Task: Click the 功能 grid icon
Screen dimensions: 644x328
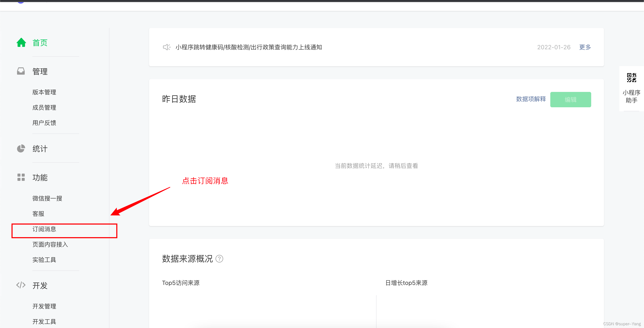Action: tap(21, 177)
